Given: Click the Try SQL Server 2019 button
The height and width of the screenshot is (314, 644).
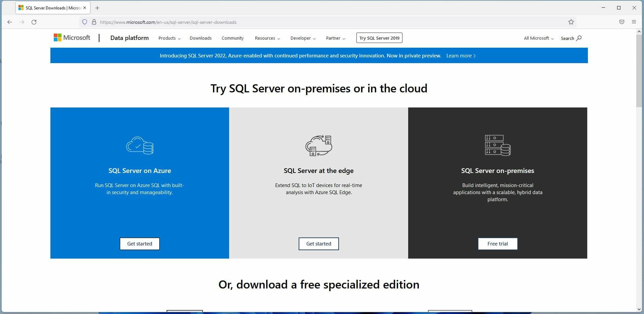Looking at the screenshot, I should click(x=379, y=38).
